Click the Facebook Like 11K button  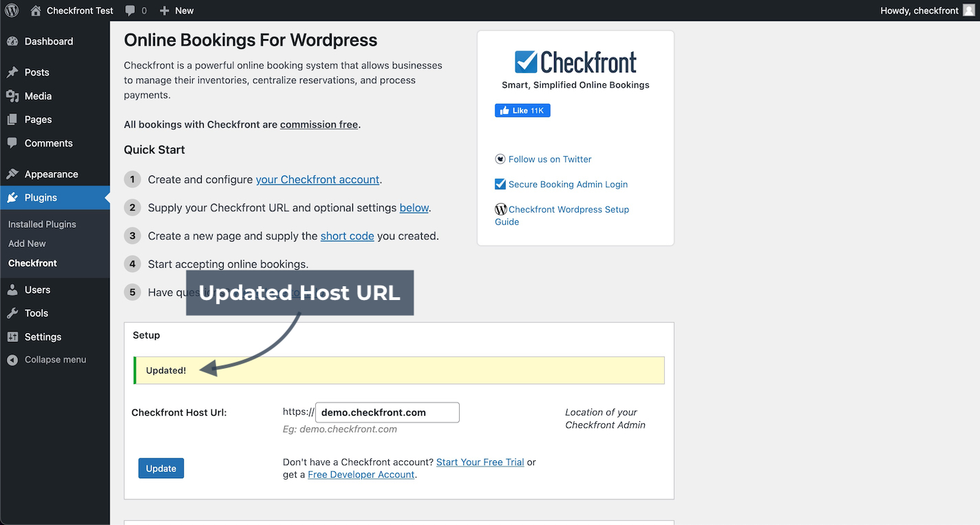522,111
